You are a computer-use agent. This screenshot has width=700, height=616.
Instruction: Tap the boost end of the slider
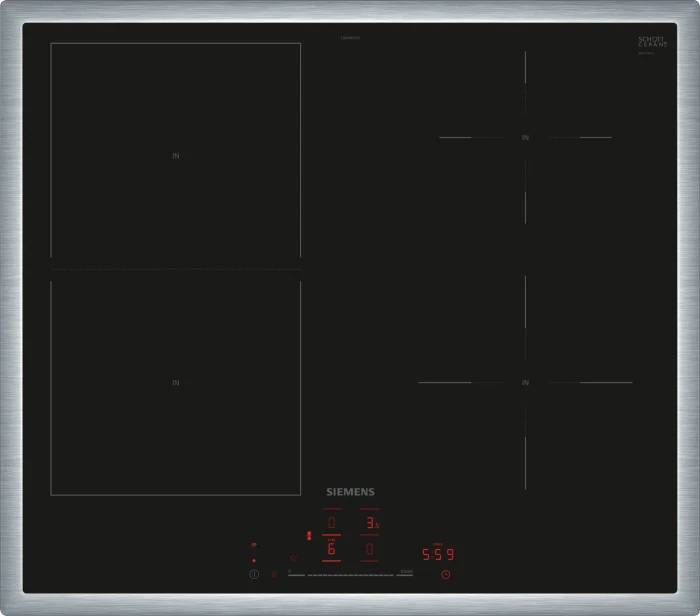pos(405,572)
